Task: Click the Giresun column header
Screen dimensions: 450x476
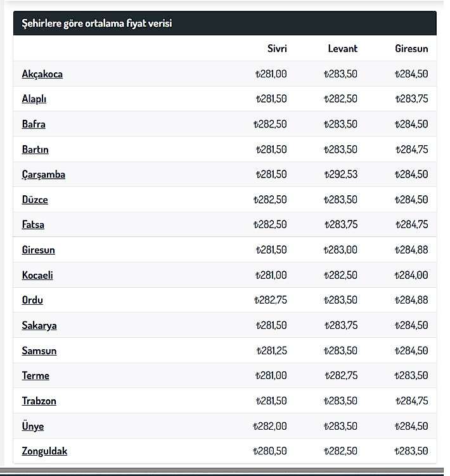Action: click(411, 49)
